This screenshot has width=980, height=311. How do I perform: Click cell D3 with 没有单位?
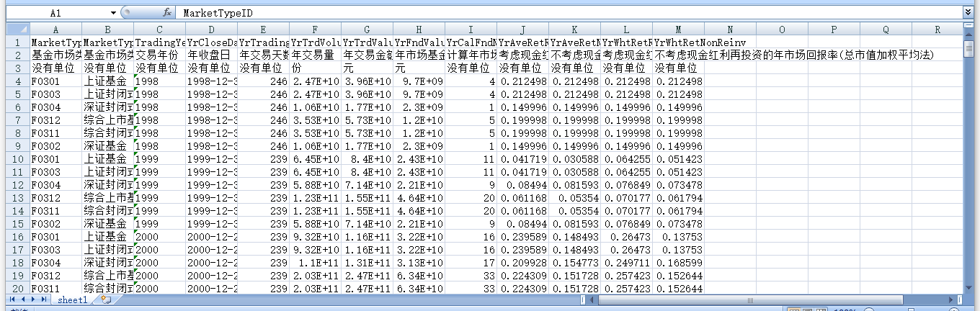click(x=211, y=68)
